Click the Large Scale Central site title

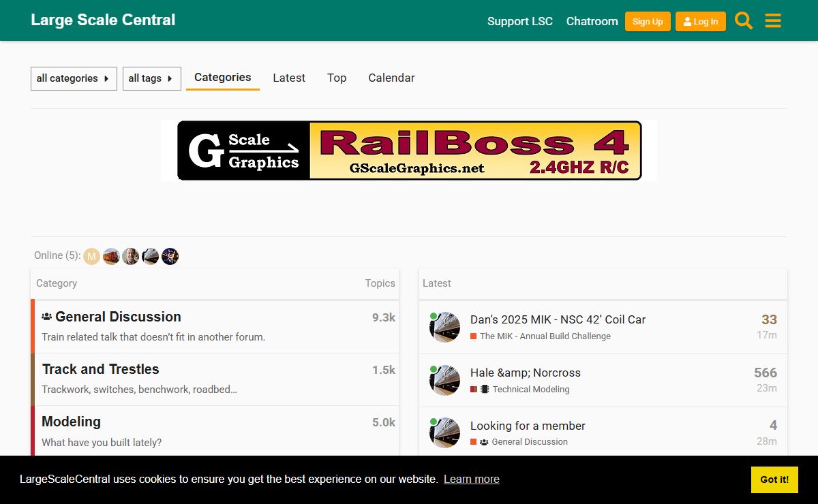[x=103, y=20]
